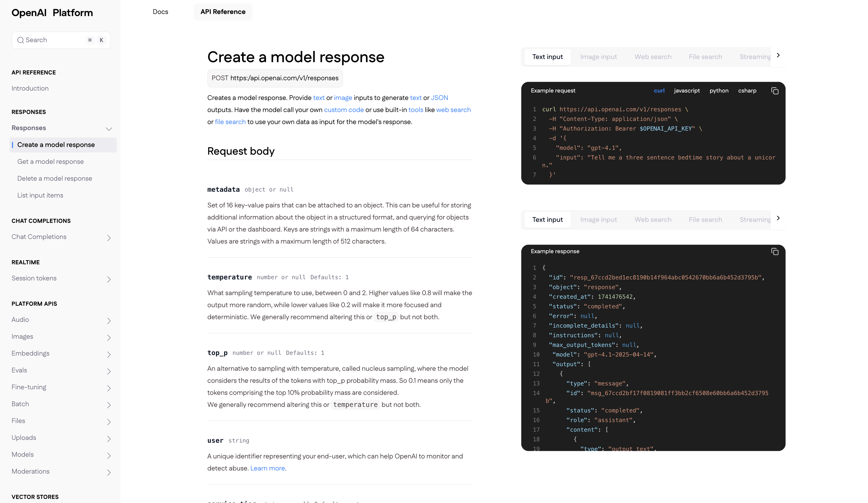Viewport: 868px width, 503px height.
Task: Open the API Reference tab
Action: tap(223, 12)
